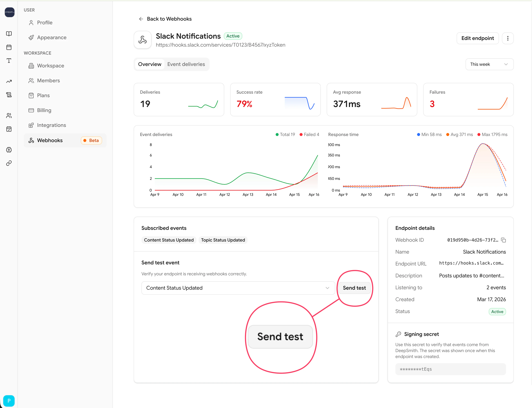Viewport: 532px width, 408px height.
Task: Click the typography T icon in left rail
Action: (9, 60)
